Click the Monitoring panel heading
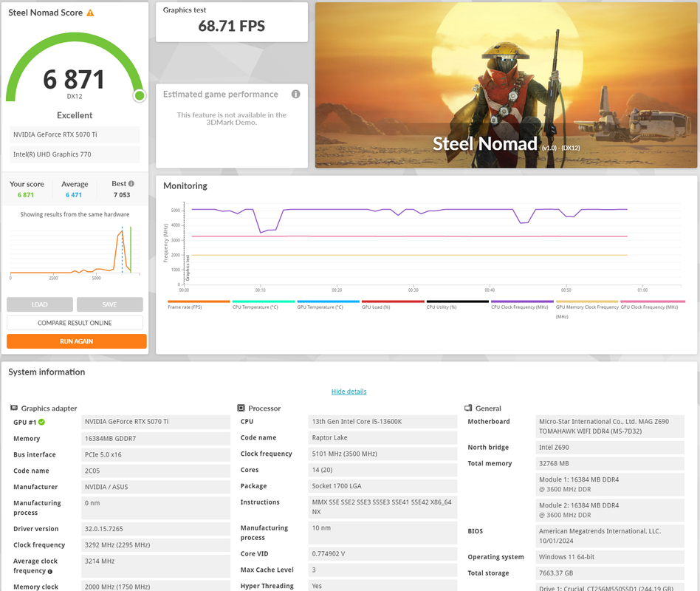The height and width of the screenshot is (591, 700). (x=185, y=186)
